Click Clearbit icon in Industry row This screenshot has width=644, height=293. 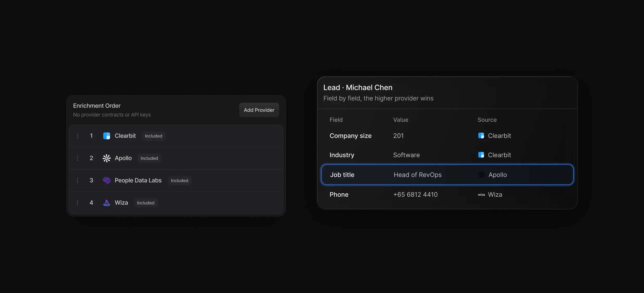(481, 155)
